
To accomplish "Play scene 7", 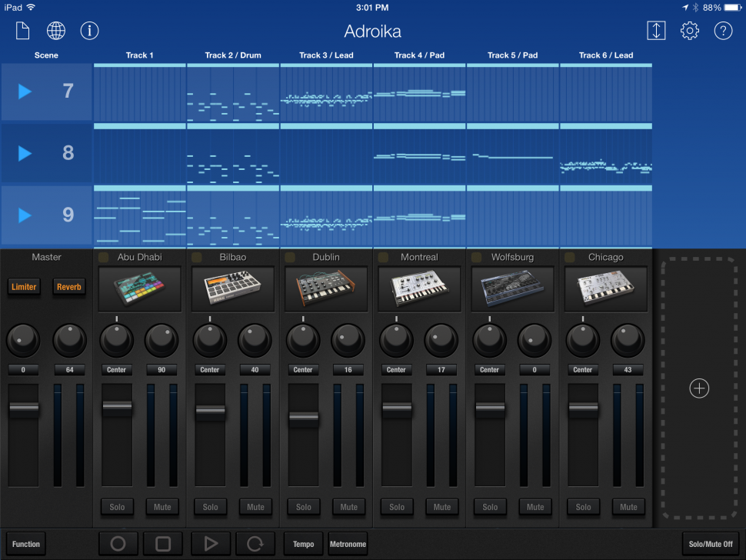I will tap(25, 92).
